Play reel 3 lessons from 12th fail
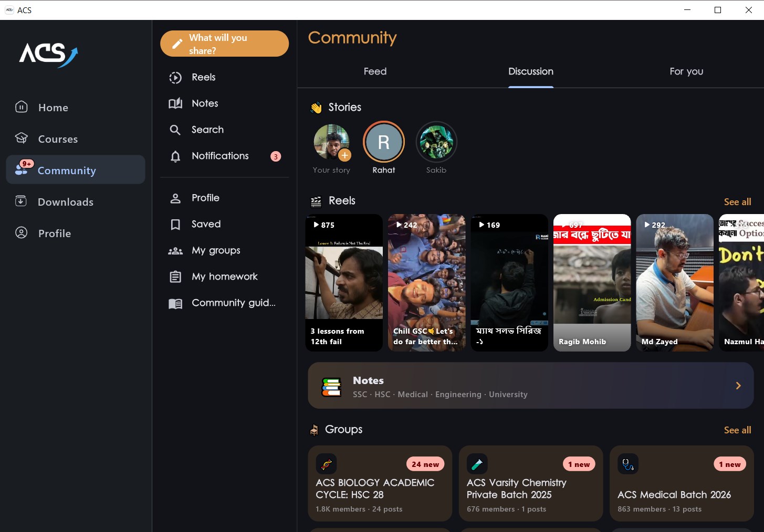Image resolution: width=764 pixels, height=532 pixels. click(x=344, y=283)
